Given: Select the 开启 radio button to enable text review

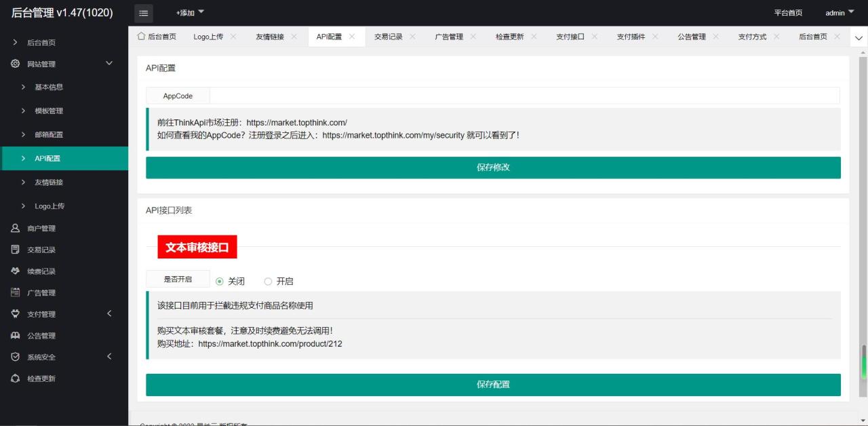Looking at the screenshot, I should pyautogui.click(x=268, y=281).
